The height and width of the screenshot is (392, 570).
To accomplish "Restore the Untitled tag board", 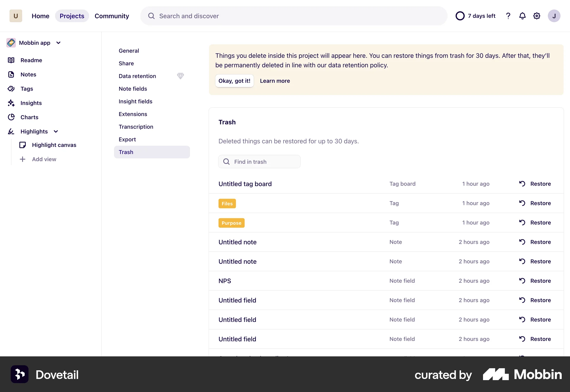I will tap(535, 184).
